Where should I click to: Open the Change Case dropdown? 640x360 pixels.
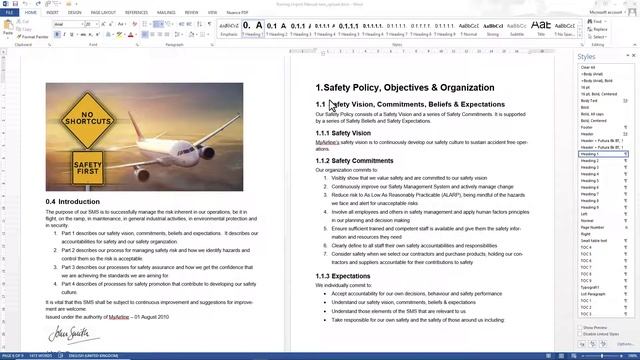[x=122, y=24]
